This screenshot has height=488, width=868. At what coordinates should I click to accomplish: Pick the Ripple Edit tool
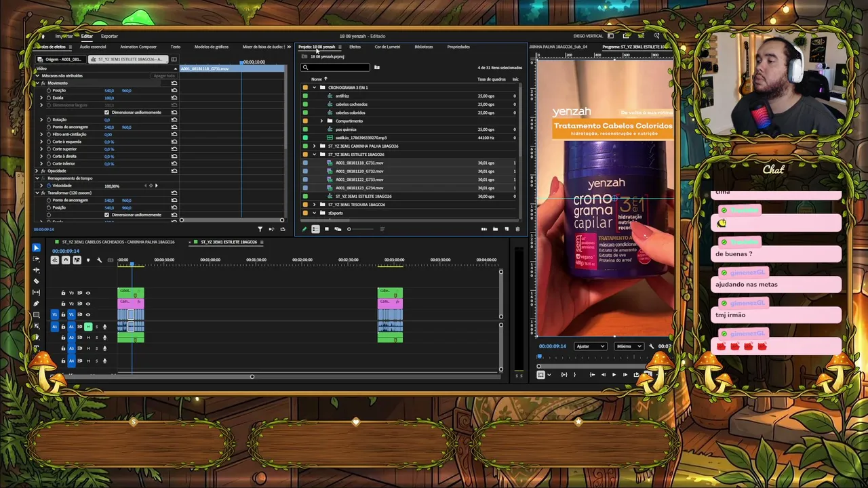point(36,270)
